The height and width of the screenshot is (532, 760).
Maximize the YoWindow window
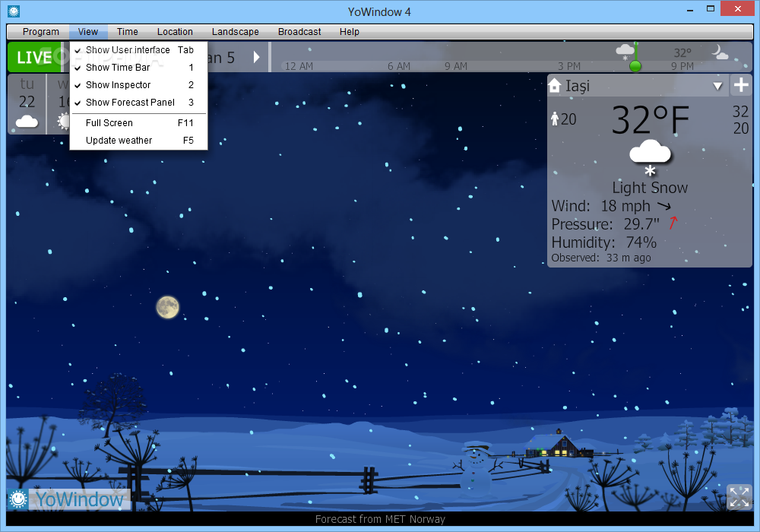point(710,8)
